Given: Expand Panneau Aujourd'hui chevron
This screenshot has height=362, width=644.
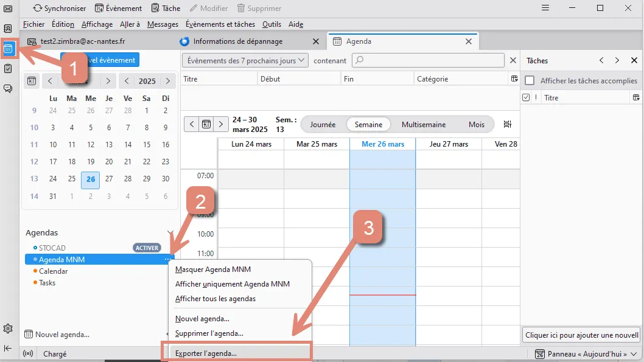Looking at the screenshot, I should [x=634, y=354].
